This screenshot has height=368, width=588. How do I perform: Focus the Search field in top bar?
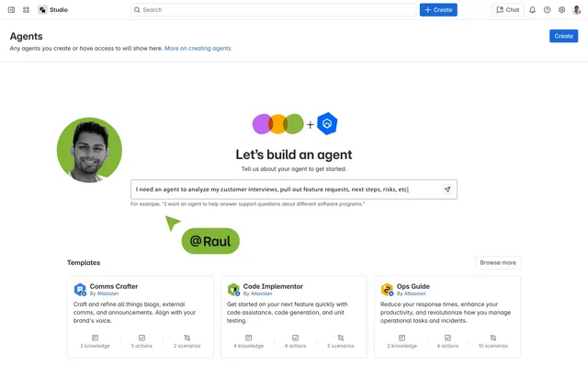point(274,10)
